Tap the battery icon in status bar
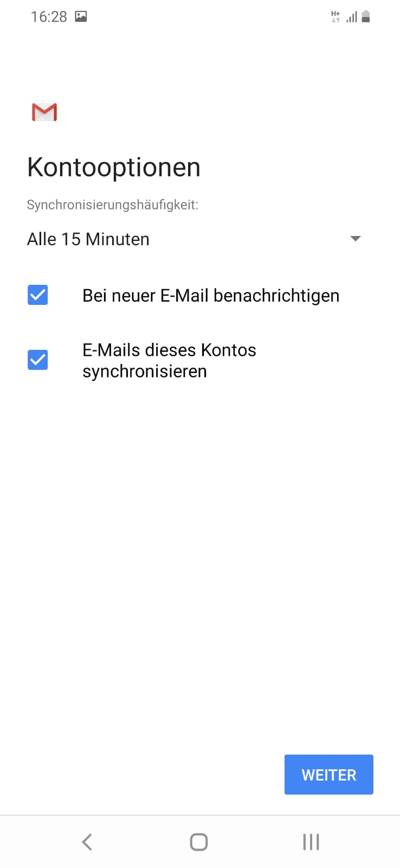 coord(366,17)
